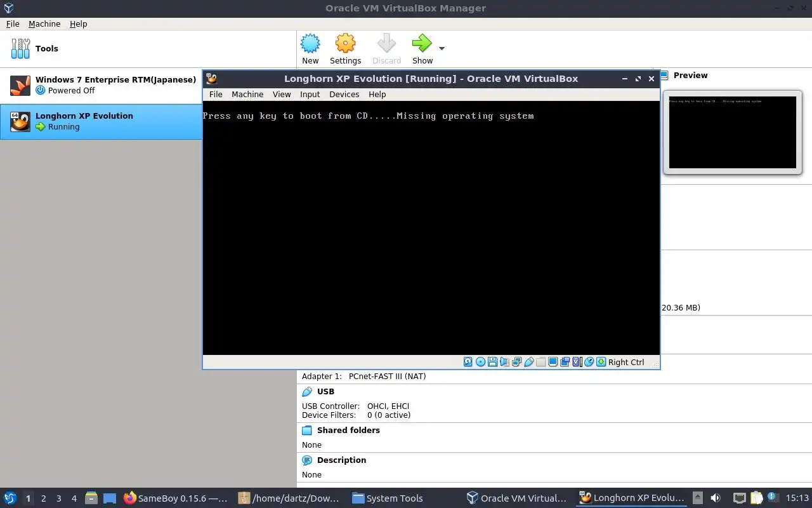The width and height of the screenshot is (812, 508).
Task: Switch to workspace 3 in taskbar
Action: 58,498
